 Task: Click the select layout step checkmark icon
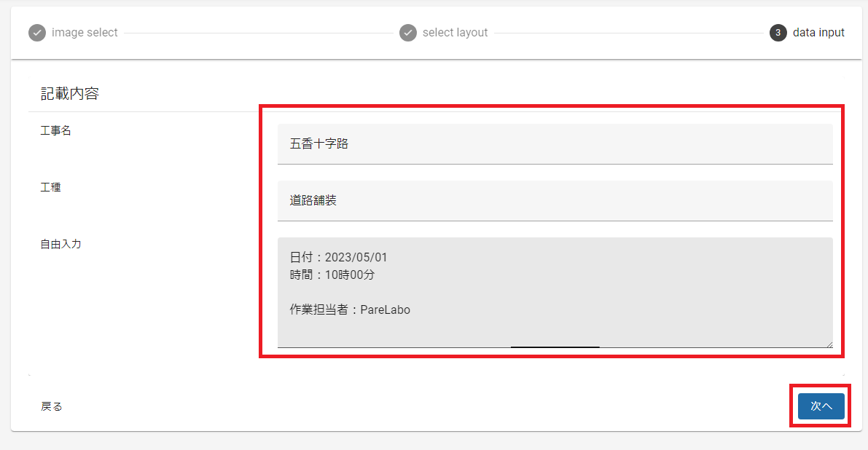[408, 33]
